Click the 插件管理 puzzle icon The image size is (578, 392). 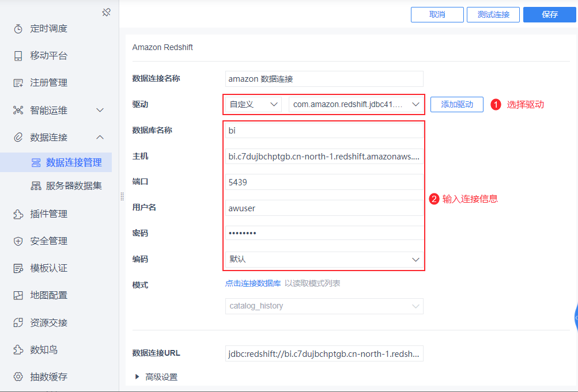coord(18,214)
